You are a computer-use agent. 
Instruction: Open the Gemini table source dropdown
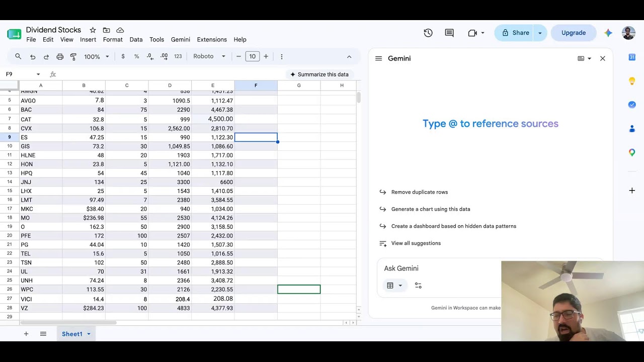[x=394, y=286]
